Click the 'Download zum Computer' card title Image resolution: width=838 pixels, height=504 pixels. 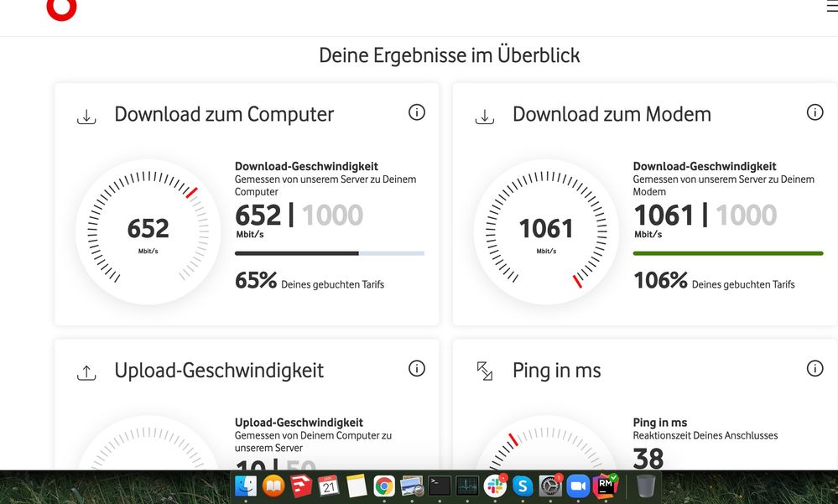pyautogui.click(x=224, y=114)
